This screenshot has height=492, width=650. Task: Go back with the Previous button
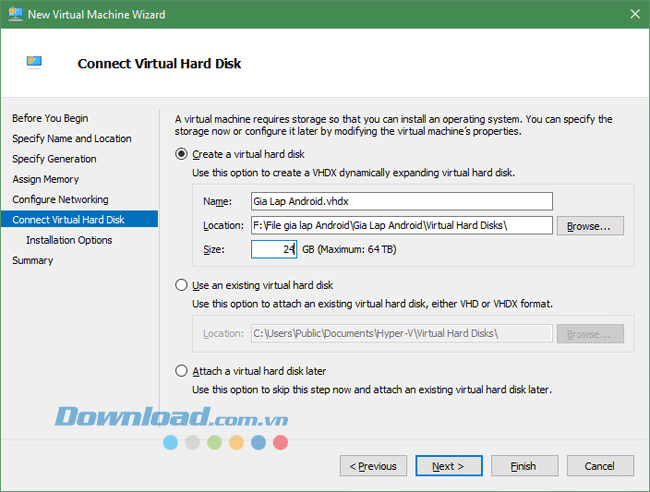click(x=373, y=466)
